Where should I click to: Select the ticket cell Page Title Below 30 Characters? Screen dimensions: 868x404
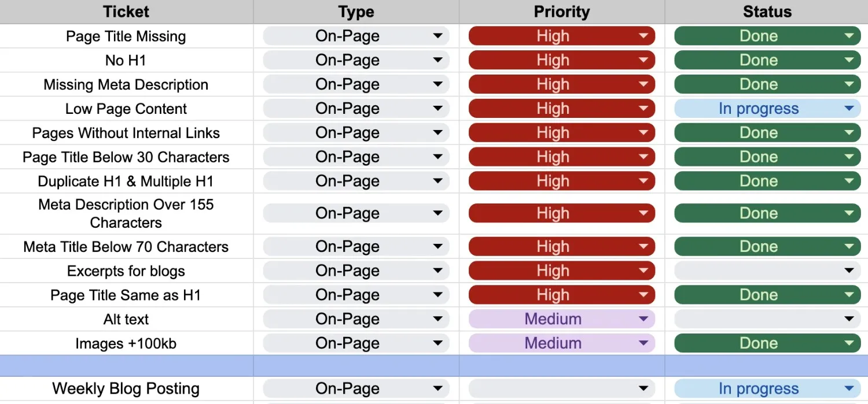(x=126, y=157)
